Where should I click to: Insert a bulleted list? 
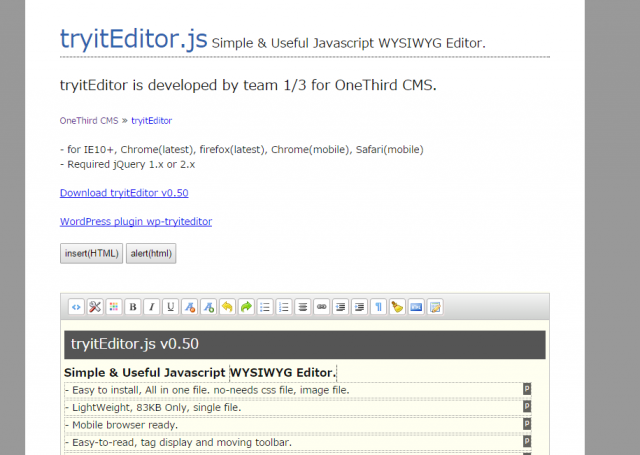(265, 307)
